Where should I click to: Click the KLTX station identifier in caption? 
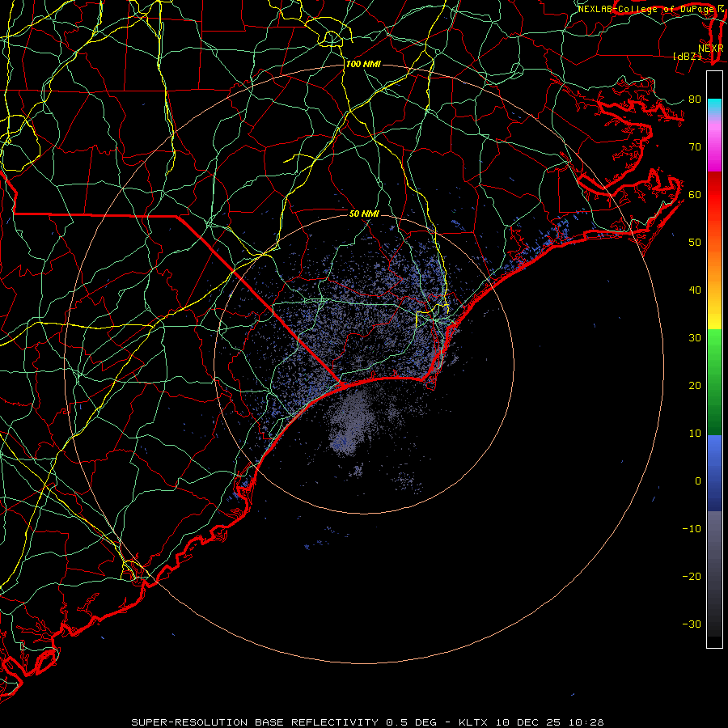475,722
